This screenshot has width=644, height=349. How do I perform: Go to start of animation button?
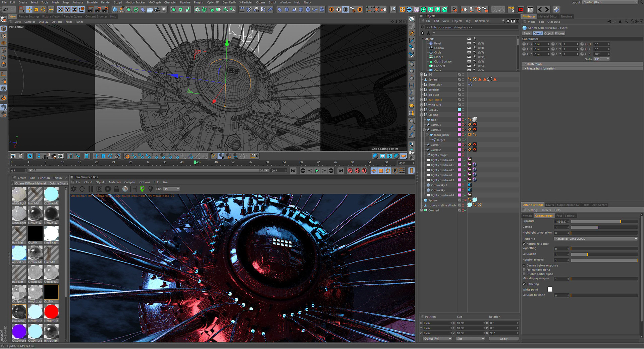tap(293, 171)
